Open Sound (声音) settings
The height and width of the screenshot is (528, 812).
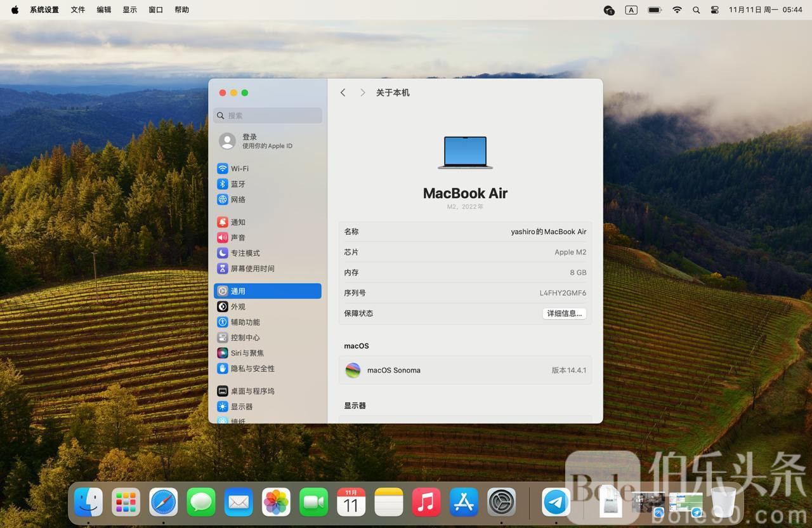(x=238, y=237)
